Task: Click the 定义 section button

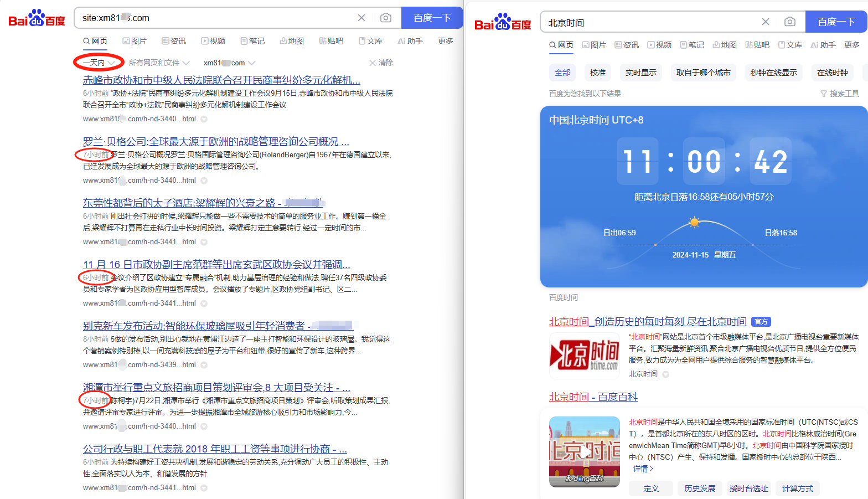Action: (x=651, y=488)
